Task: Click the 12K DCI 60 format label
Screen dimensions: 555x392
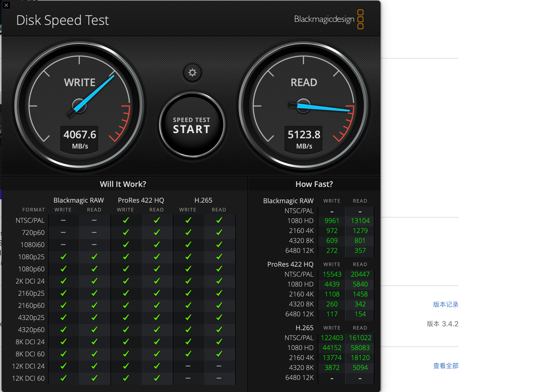Action: tap(28, 378)
